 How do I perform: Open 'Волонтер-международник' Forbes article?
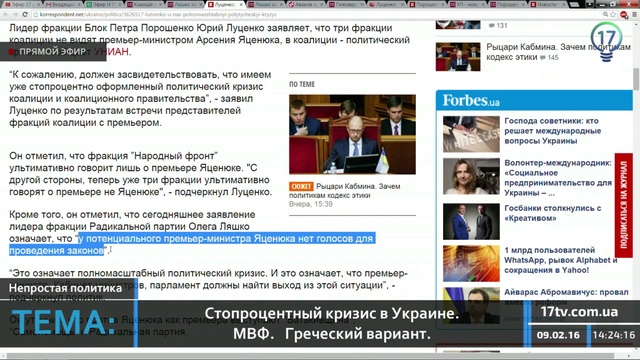click(x=558, y=178)
